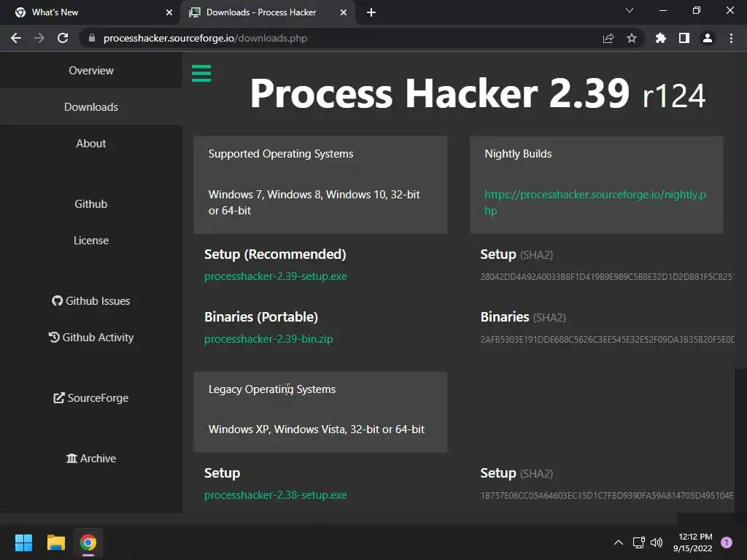
Task: Close the What's New tab
Action: point(169,12)
